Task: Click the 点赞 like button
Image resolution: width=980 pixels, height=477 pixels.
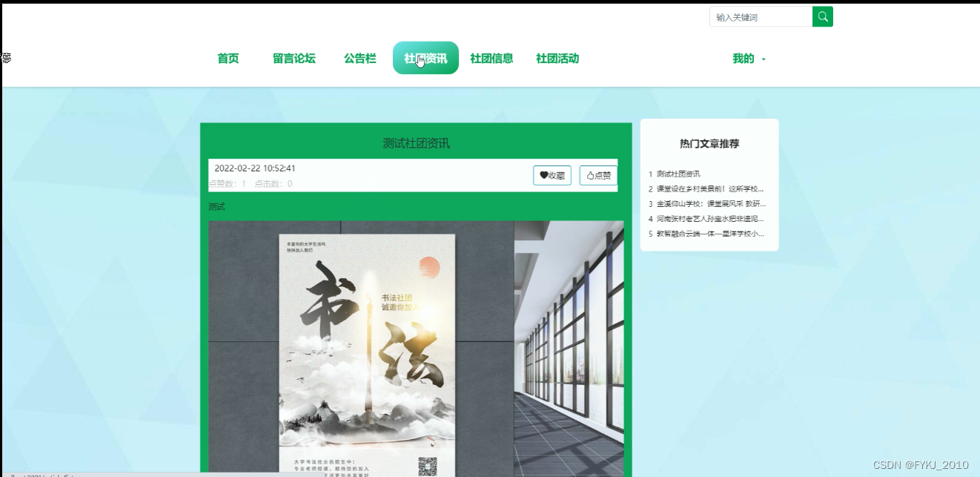Action: coord(598,176)
